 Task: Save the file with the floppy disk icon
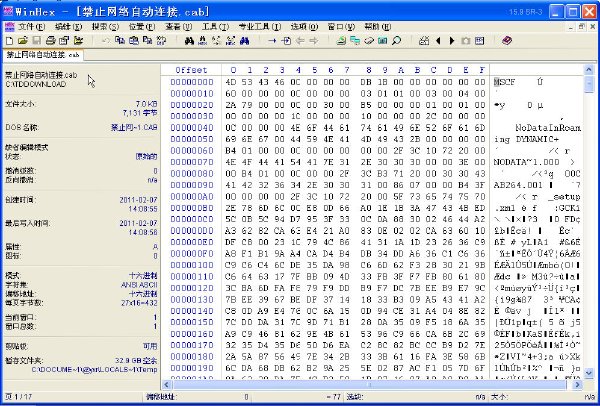pyautogui.click(x=36, y=41)
